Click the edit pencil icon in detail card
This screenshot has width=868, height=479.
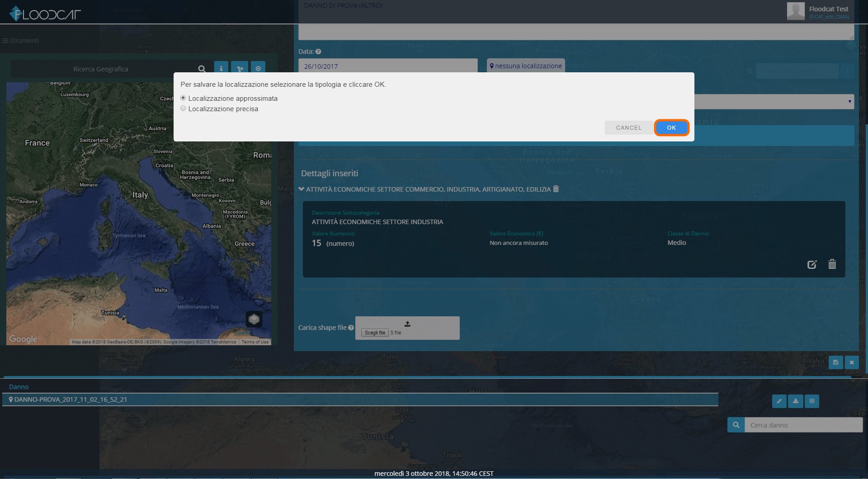pos(812,264)
